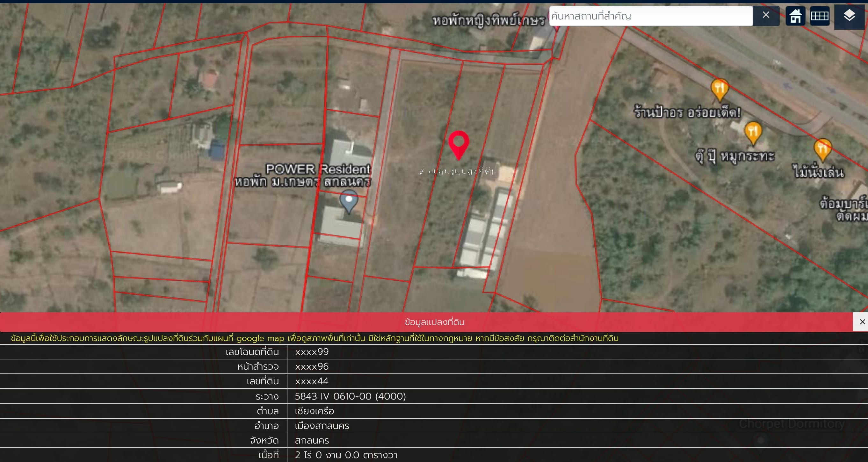Click the เลขโฉนดที่ดิน xxxx99 value row
The image size is (868, 462).
[434, 351]
